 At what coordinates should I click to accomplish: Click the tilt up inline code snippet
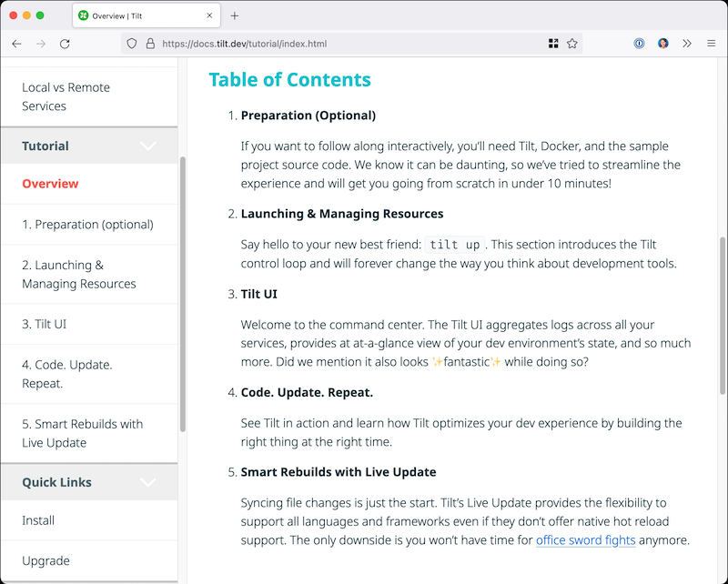point(455,245)
